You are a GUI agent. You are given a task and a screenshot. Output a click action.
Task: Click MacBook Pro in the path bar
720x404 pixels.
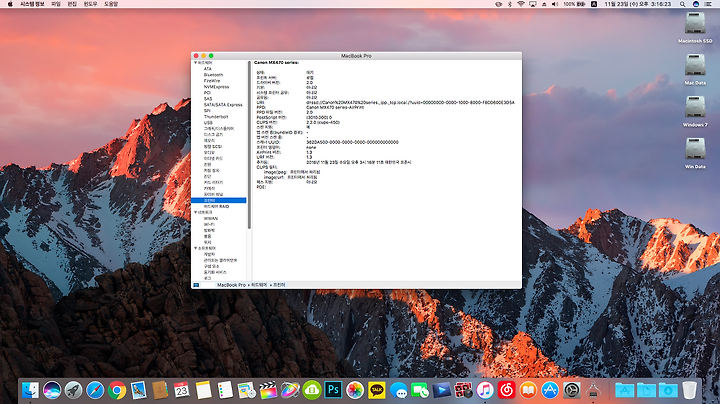(x=231, y=285)
